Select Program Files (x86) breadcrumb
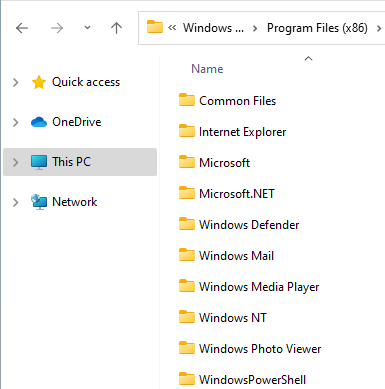Viewport: 385px width, 389px height. pyautogui.click(x=317, y=28)
